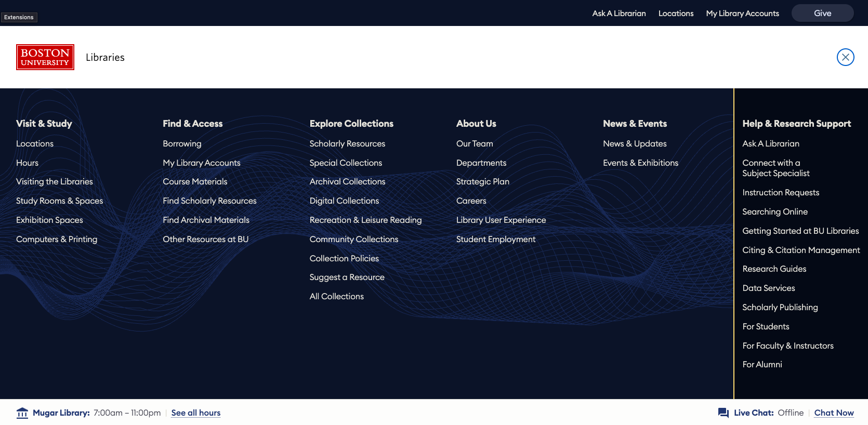Open the Help & Research Support heading
Viewport: 868px width, 425px height.
796,124
